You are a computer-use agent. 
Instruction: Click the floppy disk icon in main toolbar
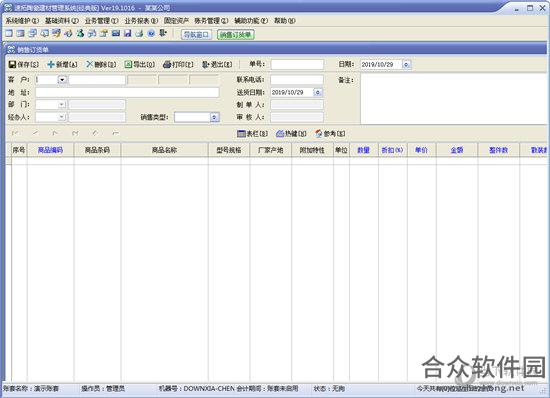pos(128,34)
